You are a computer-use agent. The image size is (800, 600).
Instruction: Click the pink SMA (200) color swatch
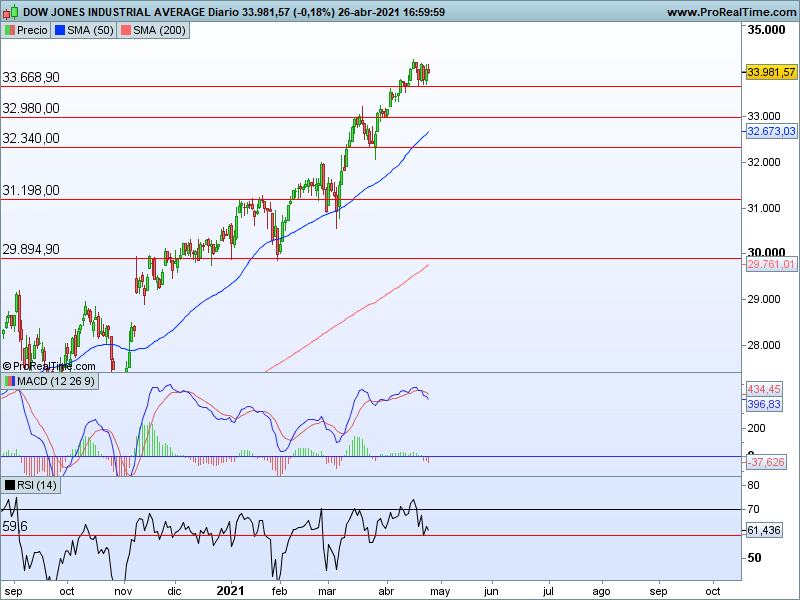pyautogui.click(x=126, y=30)
